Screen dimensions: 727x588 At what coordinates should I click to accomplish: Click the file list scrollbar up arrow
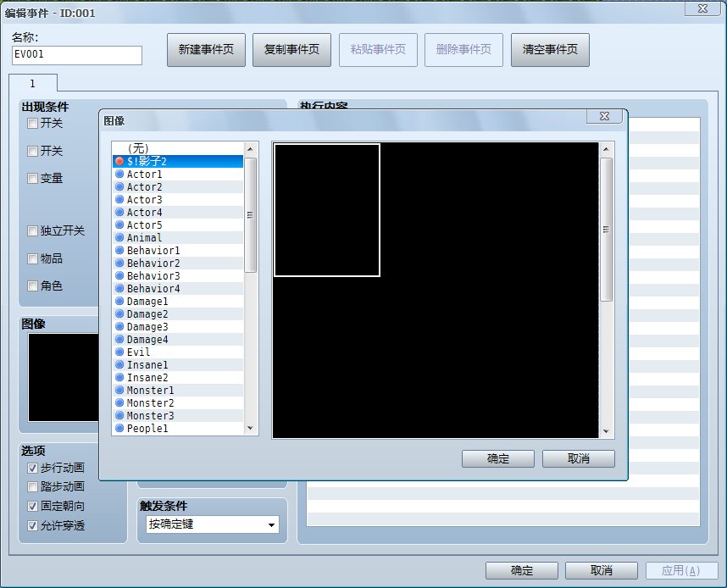click(250, 149)
